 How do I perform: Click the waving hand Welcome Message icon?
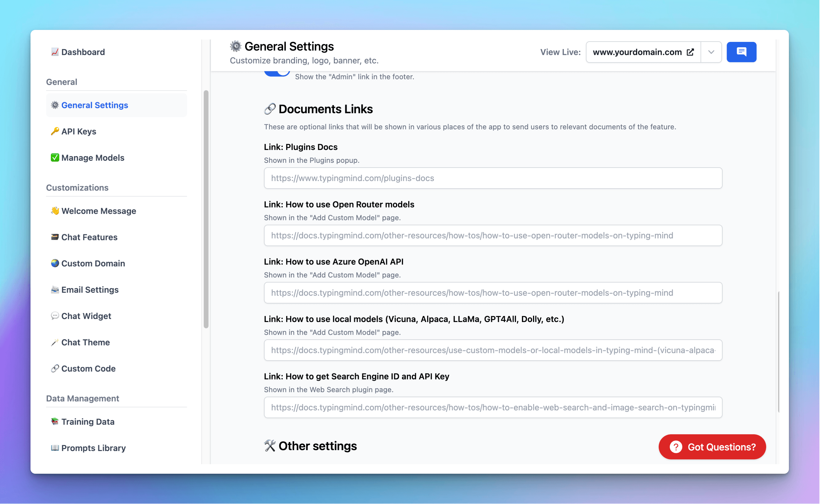(55, 211)
